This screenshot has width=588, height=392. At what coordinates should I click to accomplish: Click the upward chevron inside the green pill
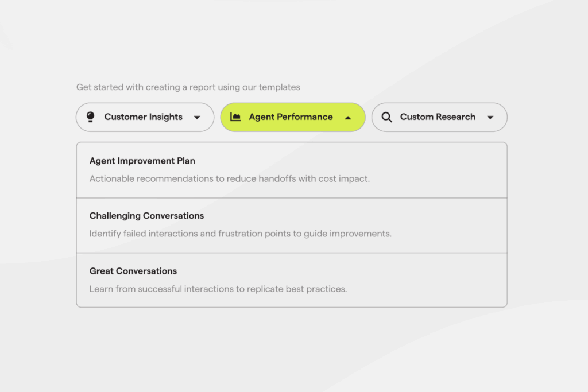348,117
